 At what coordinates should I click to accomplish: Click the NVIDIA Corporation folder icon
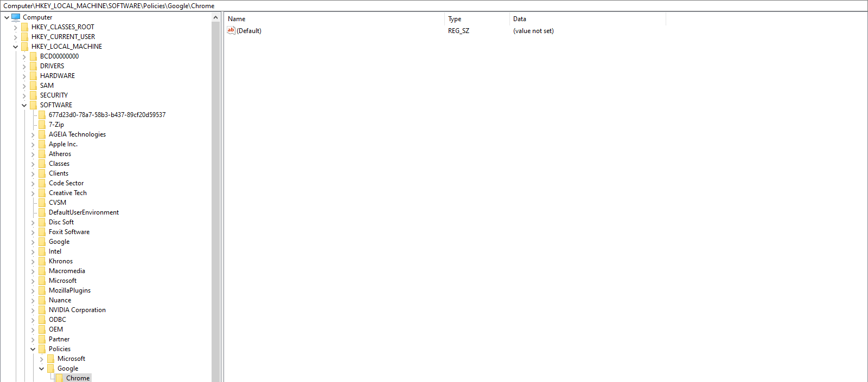point(42,310)
